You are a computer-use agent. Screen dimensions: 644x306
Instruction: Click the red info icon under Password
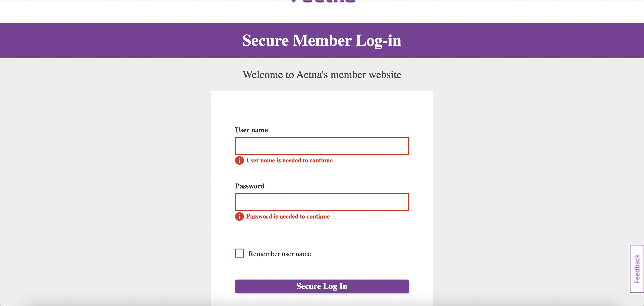tap(239, 216)
